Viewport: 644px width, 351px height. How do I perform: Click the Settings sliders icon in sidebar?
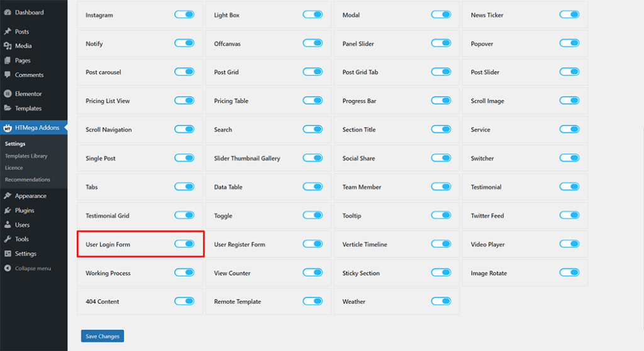click(8, 253)
